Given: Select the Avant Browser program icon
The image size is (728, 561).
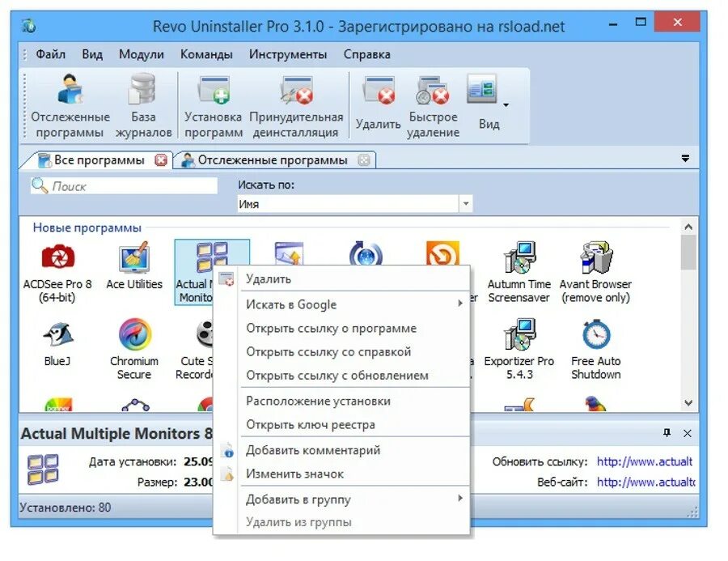Looking at the screenshot, I should [x=596, y=257].
